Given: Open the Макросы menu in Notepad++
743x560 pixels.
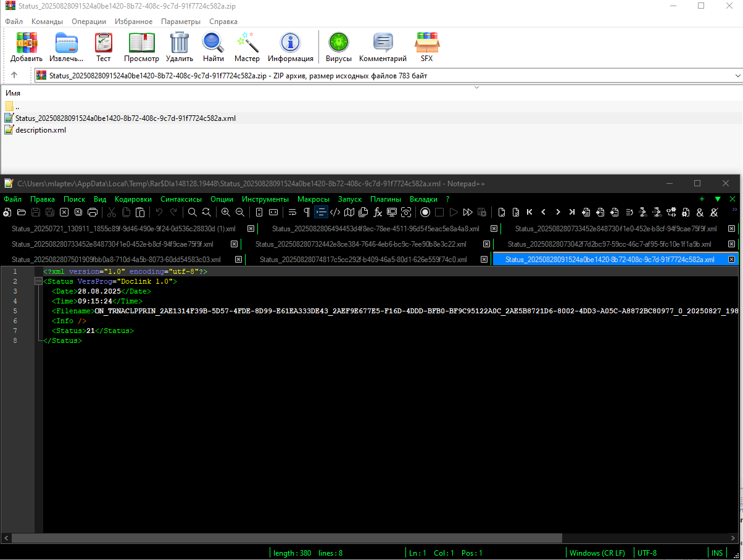Looking at the screenshot, I should (x=313, y=199).
